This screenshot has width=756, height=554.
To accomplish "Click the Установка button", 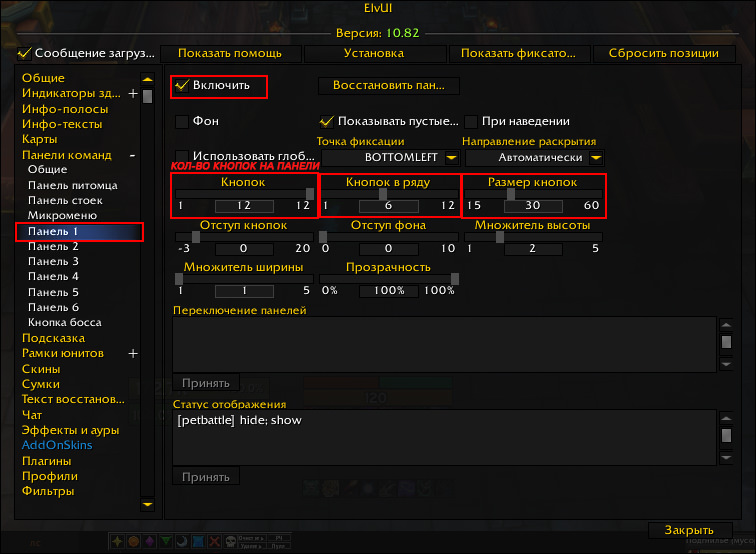I will 374,54.
